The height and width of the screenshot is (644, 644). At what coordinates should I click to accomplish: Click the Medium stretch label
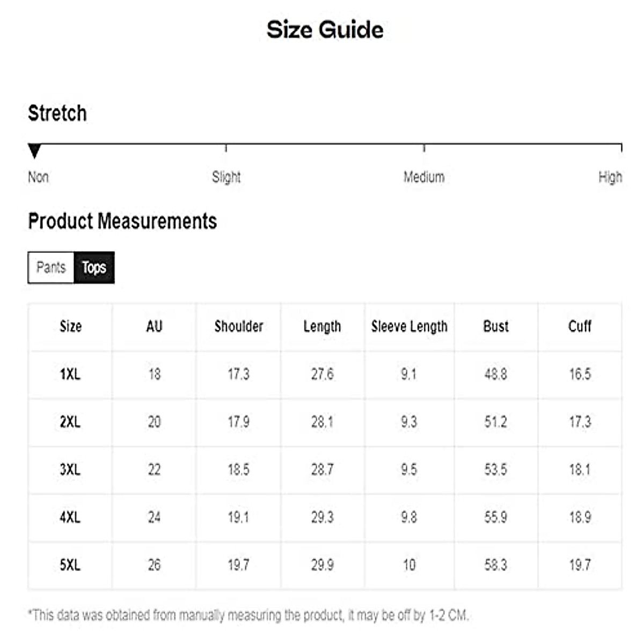click(424, 177)
